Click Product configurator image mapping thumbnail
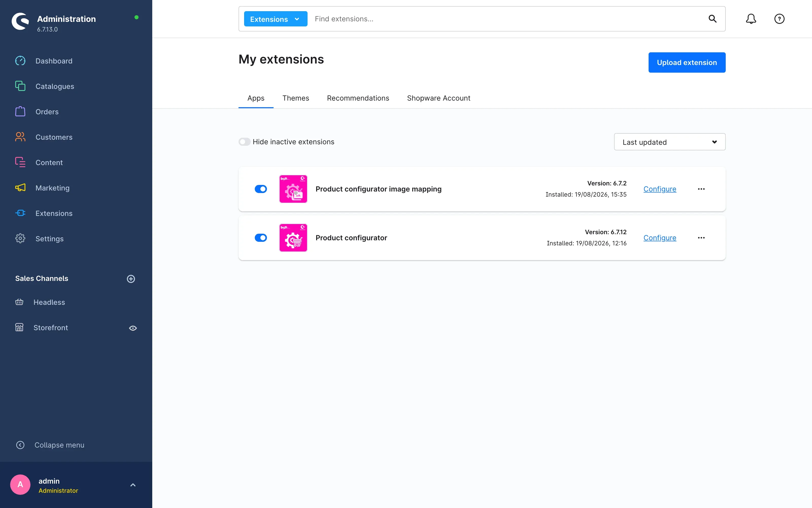Image resolution: width=812 pixels, height=508 pixels. tap(293, 189)
